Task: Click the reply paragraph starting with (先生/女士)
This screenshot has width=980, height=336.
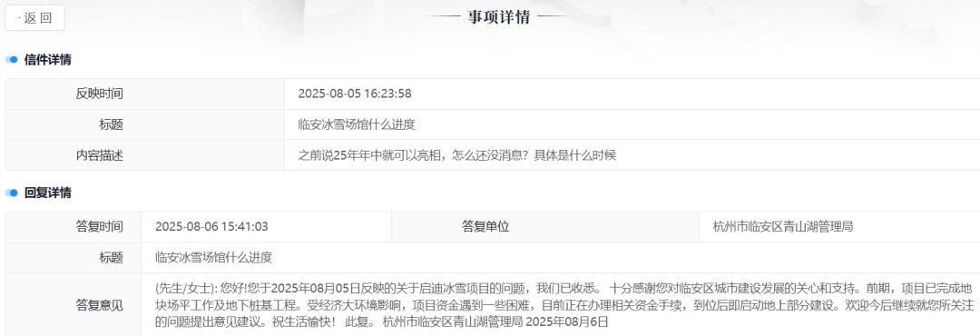Action: click(565, 305)
